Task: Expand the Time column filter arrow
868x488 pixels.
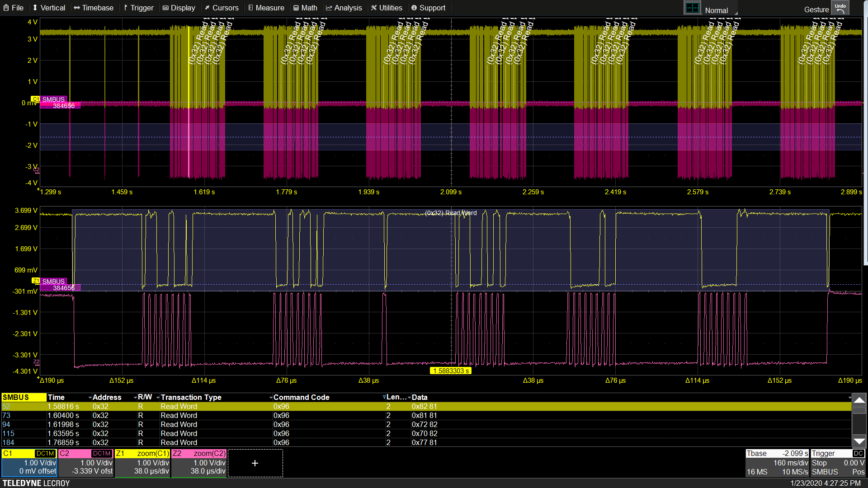Action: click(90, 398)
